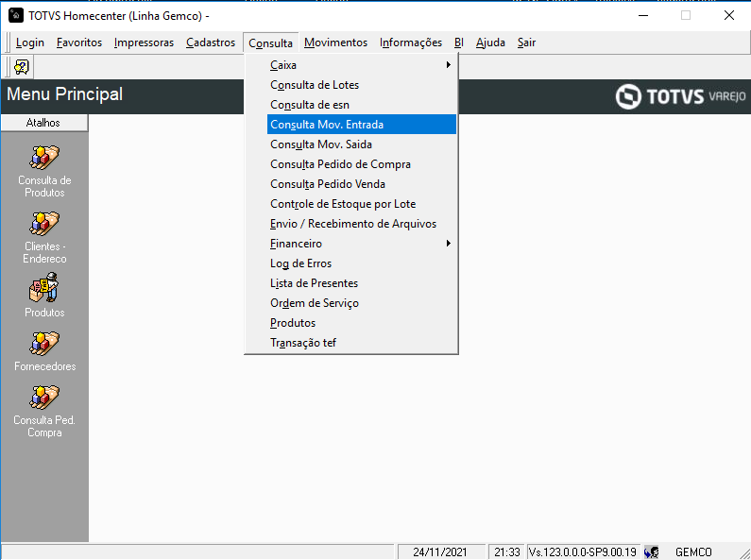Click the TOTVS app icon in title bar

pos(16,16)
